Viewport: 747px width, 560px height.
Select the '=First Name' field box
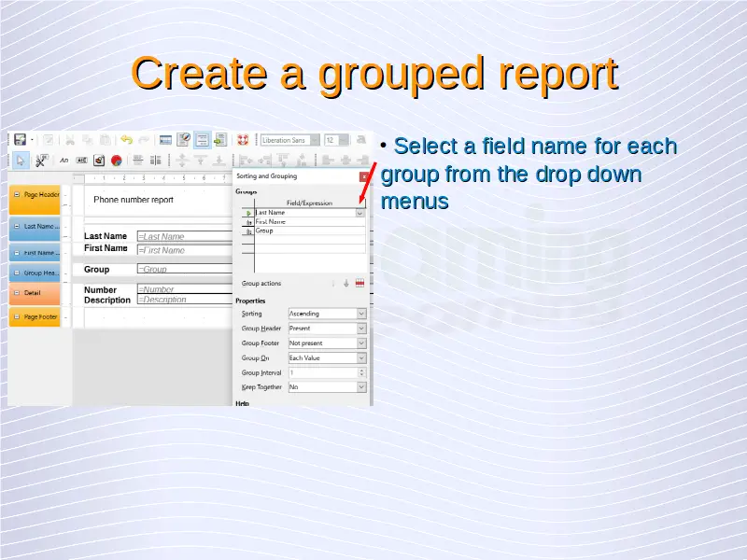coord(185,250)
